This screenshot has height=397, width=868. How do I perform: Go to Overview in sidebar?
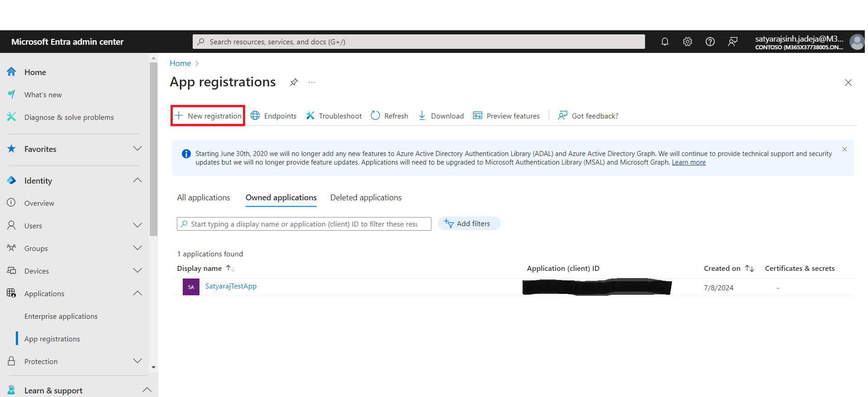[x=39, y=203]
